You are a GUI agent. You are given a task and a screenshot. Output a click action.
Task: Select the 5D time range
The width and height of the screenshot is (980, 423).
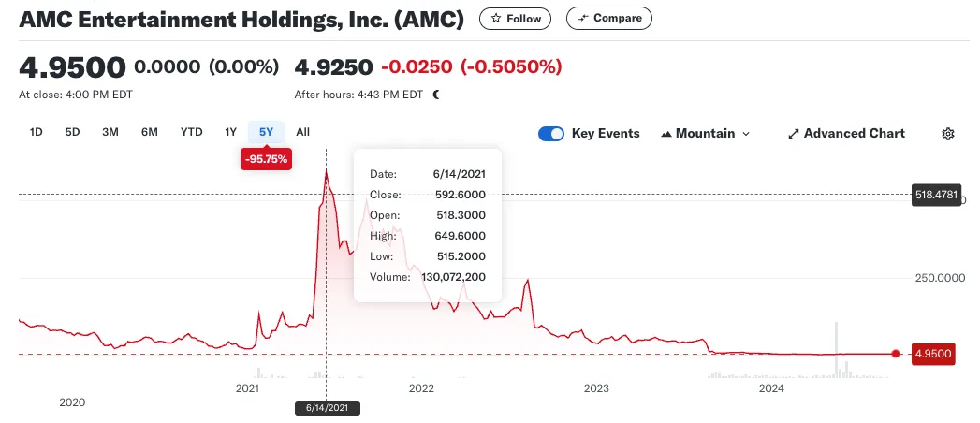pyautogui.click(x=72, y=132)
